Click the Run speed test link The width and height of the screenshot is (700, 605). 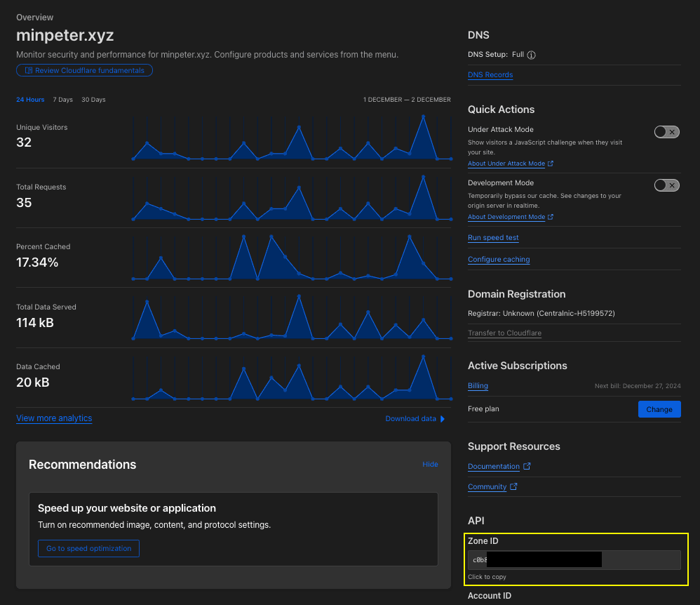493,238
